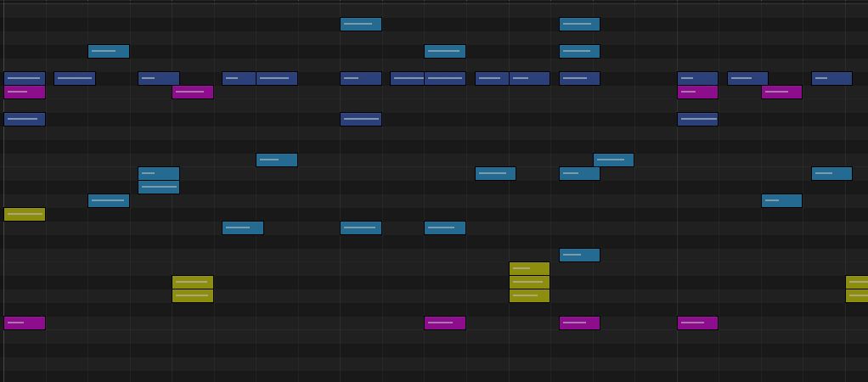Click second purple note in upper purple row
Screen dimensions: 868x382
point(193,92)
